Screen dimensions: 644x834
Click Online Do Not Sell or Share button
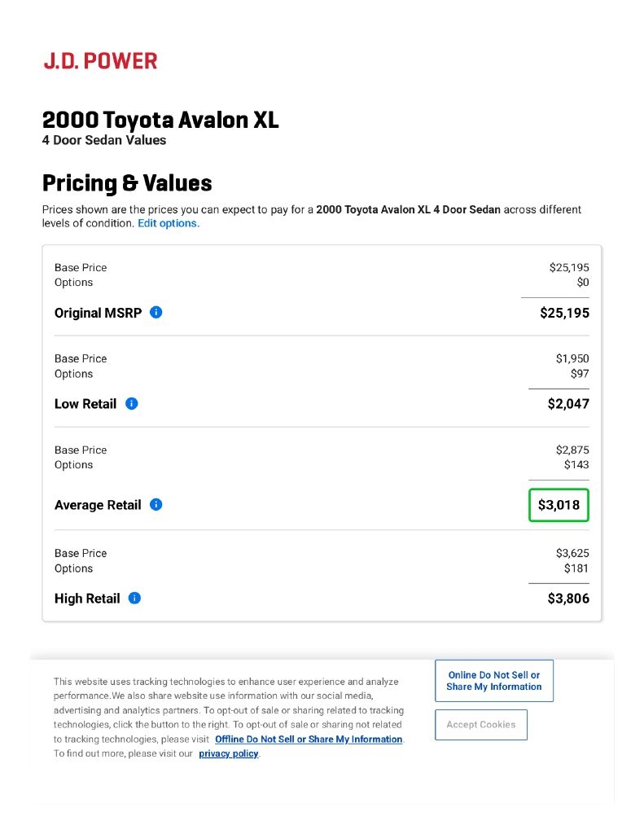tap(493, 681)
